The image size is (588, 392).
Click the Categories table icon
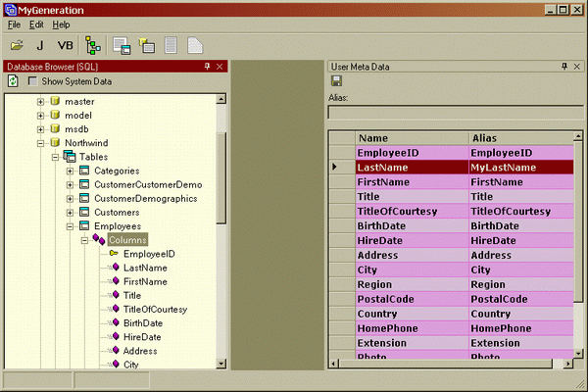[x=84, y=171]
